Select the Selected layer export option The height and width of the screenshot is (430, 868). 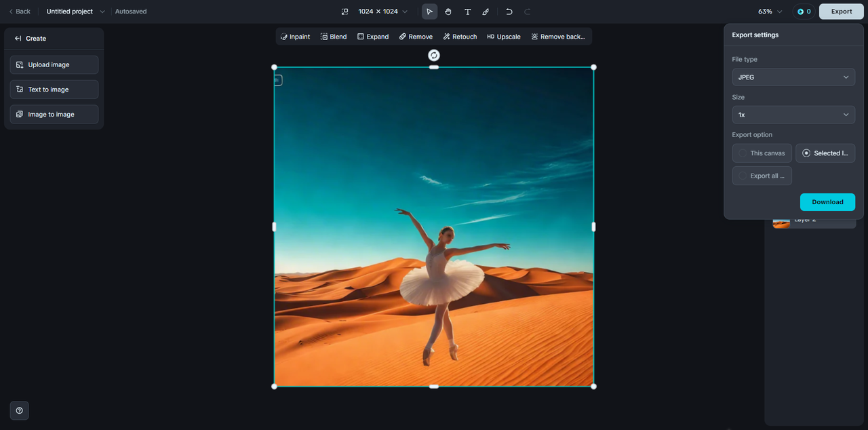tap(825, 153)
